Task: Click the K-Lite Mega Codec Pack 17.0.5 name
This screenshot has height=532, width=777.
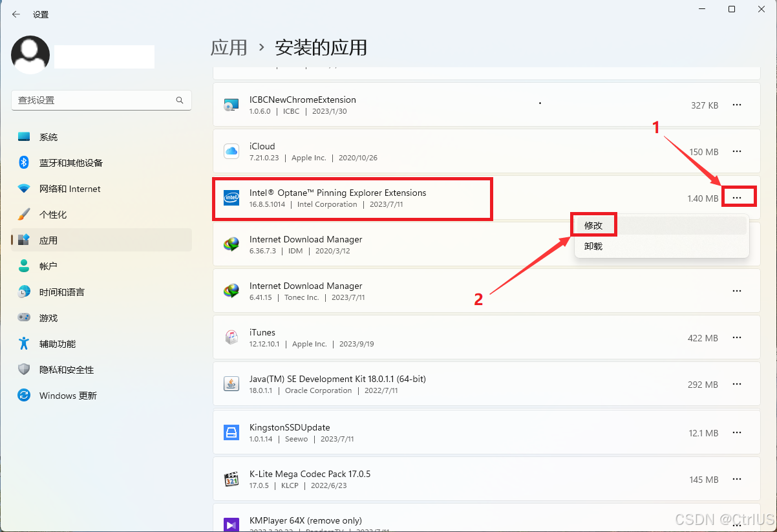Action: (310, 474)
